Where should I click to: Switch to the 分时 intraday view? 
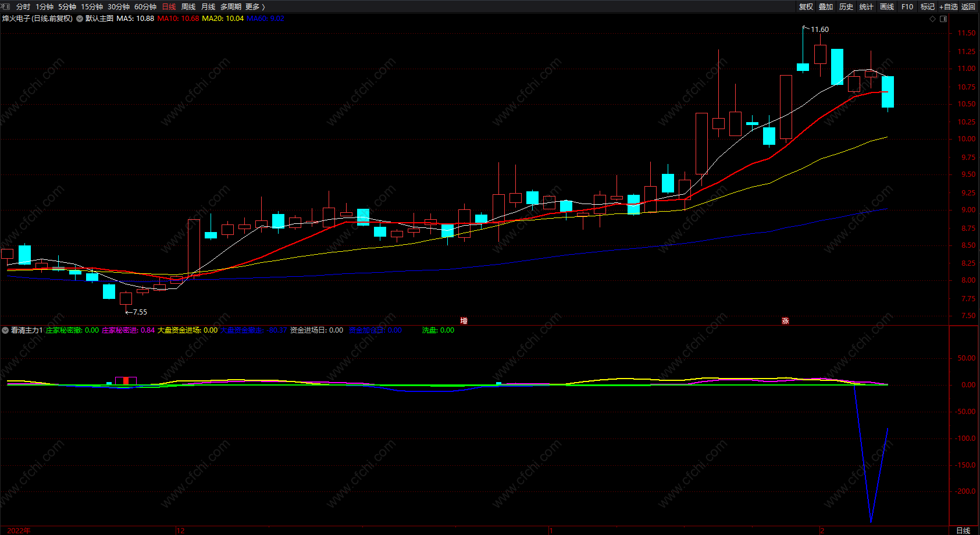[23, 7]
